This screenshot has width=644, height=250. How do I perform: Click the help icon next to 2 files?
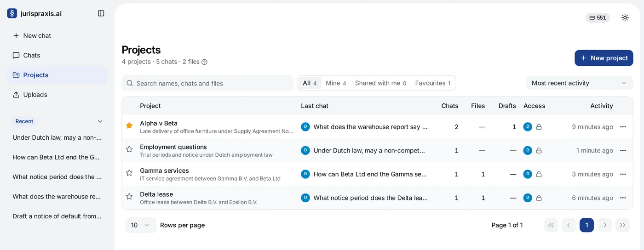(x=204, y=62)
